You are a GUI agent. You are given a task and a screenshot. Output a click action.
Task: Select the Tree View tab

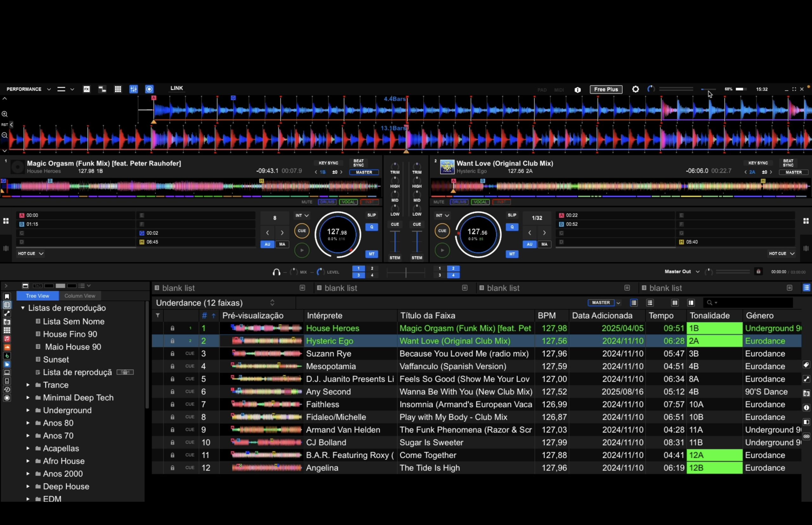pos(37,296)
